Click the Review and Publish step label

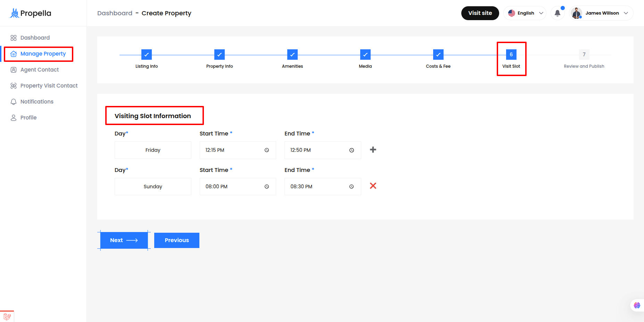pos(584,66)
